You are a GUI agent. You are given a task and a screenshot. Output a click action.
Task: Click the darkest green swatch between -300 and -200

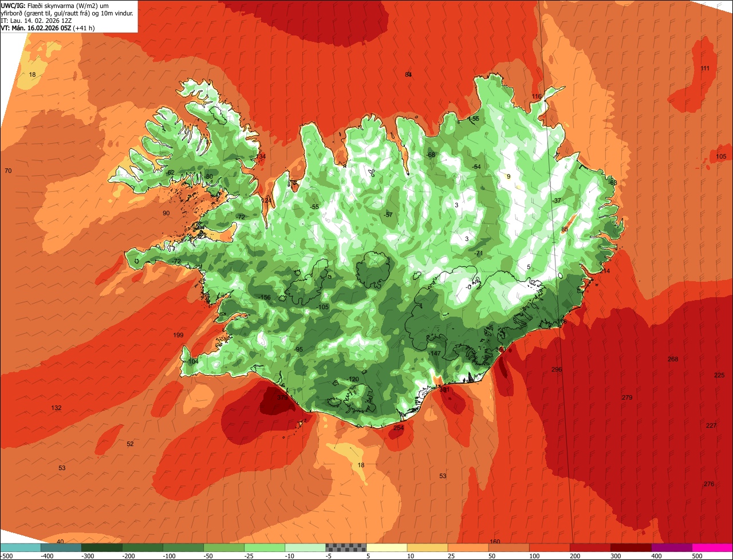101,547
